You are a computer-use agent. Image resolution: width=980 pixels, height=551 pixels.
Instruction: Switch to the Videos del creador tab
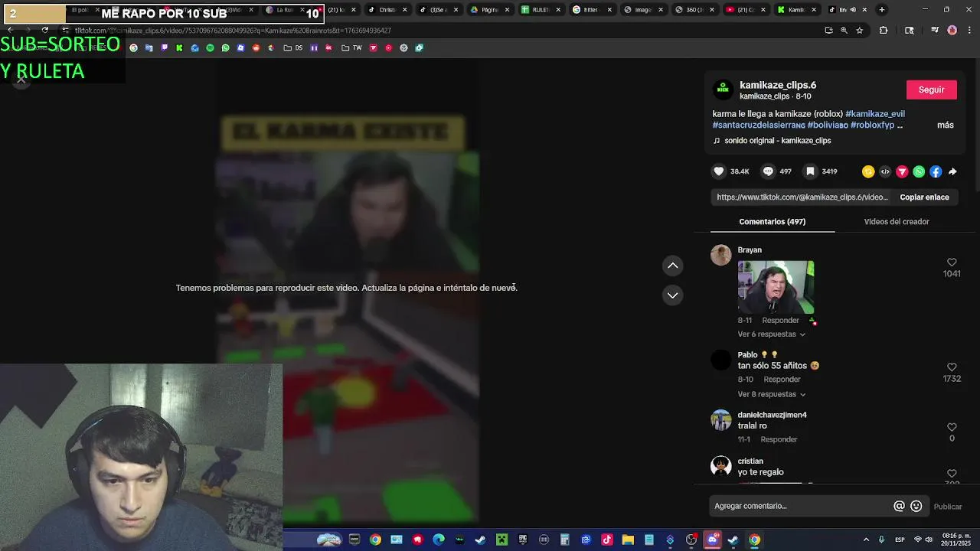(x=897, y=222)
